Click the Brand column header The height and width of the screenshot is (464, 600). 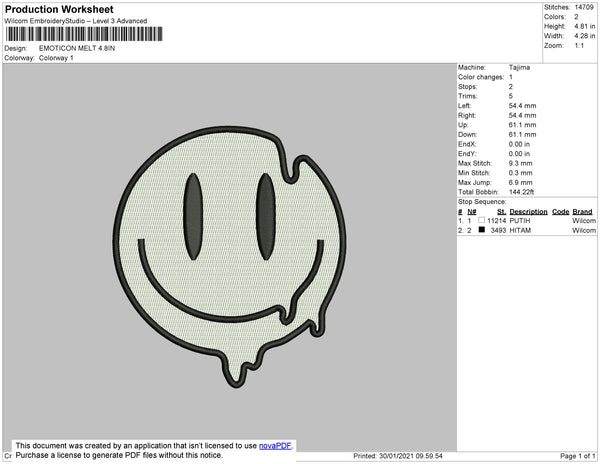[x=582, y=212]
